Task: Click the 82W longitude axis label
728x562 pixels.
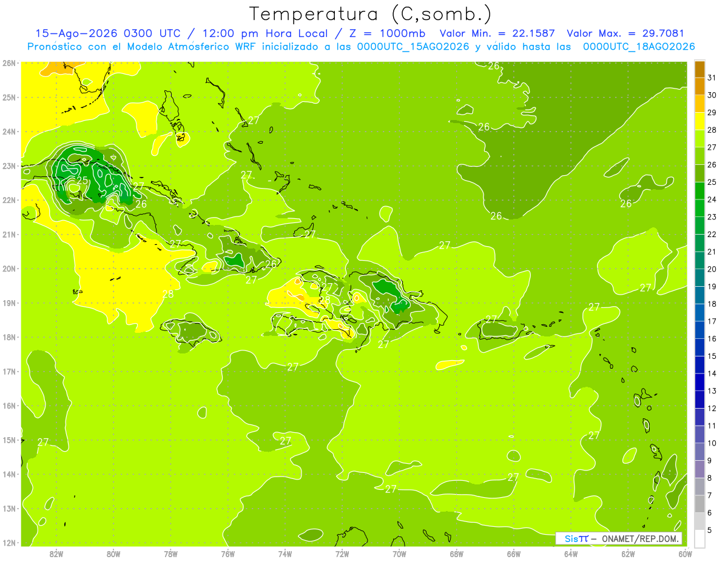Action: pyautogui.click(x=56, y=554)
